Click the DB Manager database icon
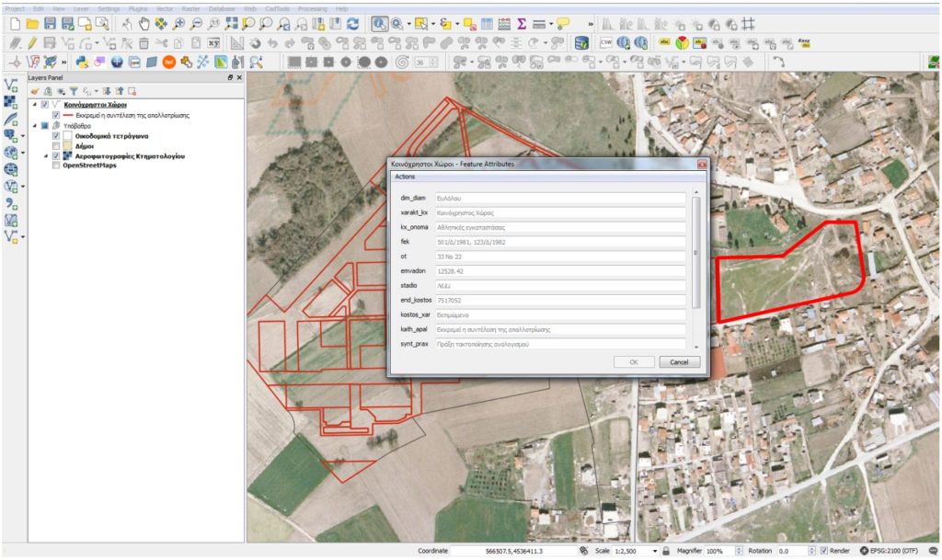Viewport: 942px width, 560px height. tap(581, 43)
